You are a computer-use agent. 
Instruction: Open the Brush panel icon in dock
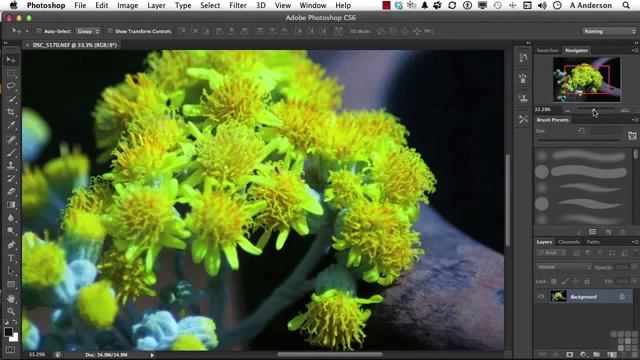(x=523, y=78)
